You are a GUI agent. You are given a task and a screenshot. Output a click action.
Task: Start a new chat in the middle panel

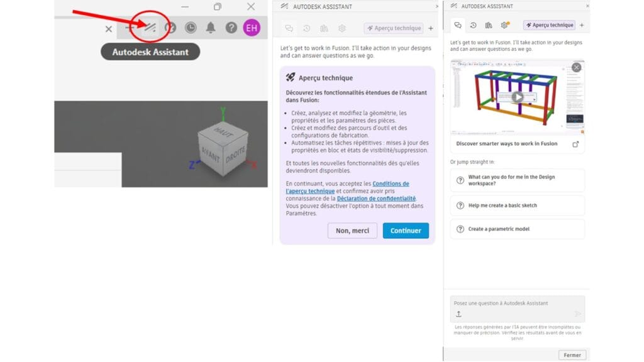[430, 28]
